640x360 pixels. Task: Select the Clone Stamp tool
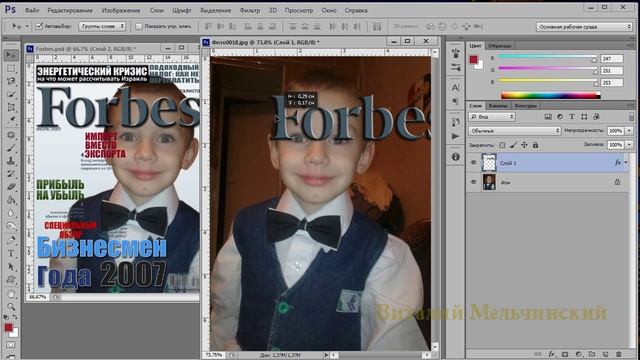(x=11, y=161)
